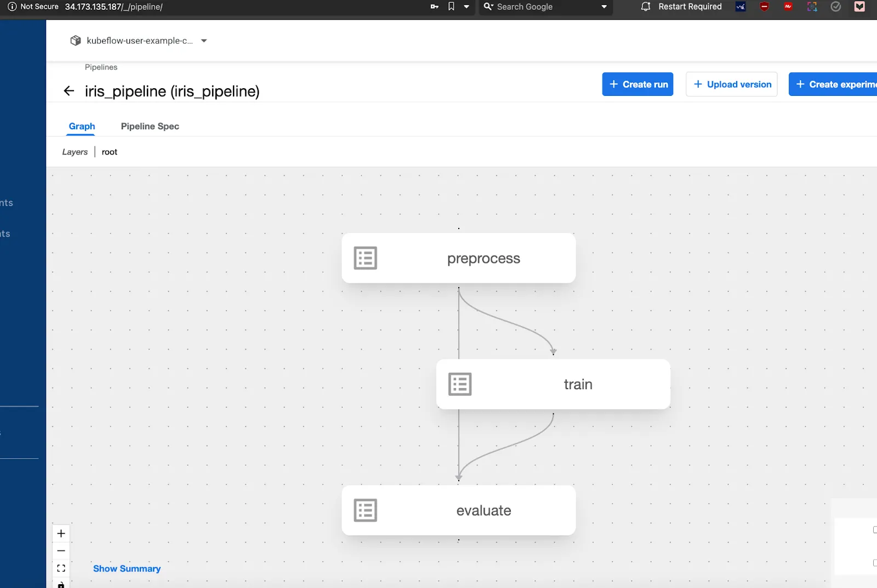
Task: Zoom in on the pipeline graph
Action: (x=61, y=533)
